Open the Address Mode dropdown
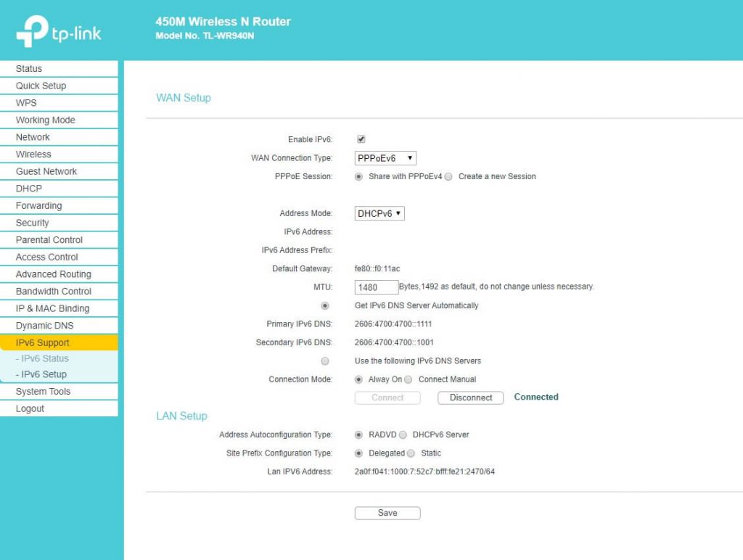Screen dimensions: 743x560 point(379,213)
